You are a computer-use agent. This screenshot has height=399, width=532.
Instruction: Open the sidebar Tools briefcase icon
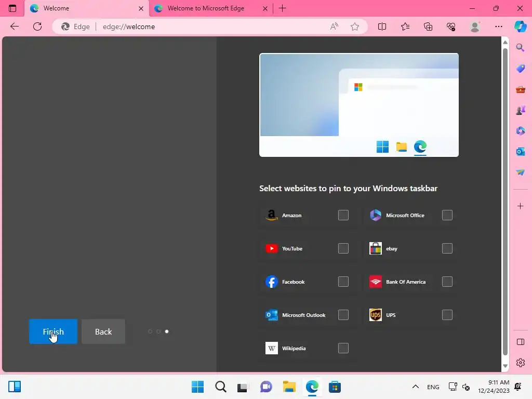click(520, 89)
